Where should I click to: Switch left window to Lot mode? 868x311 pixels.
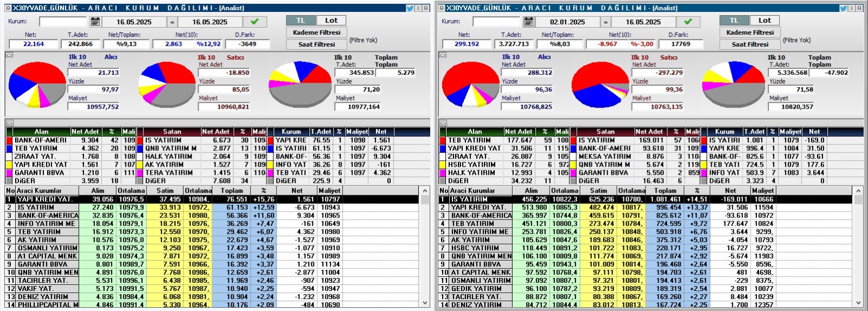click(x=331, y=21)
